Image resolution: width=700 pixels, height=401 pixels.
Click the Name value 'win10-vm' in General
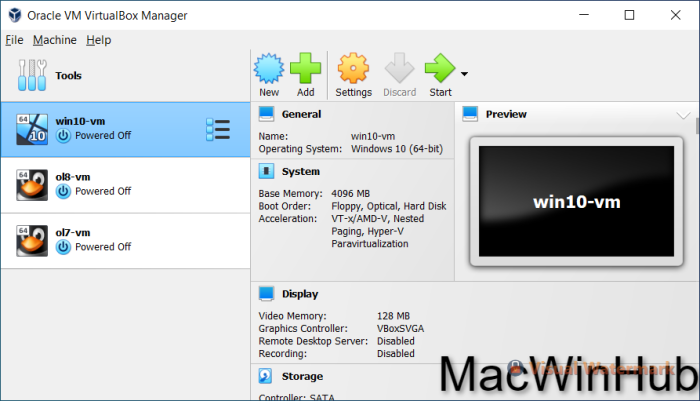point(373,136)
